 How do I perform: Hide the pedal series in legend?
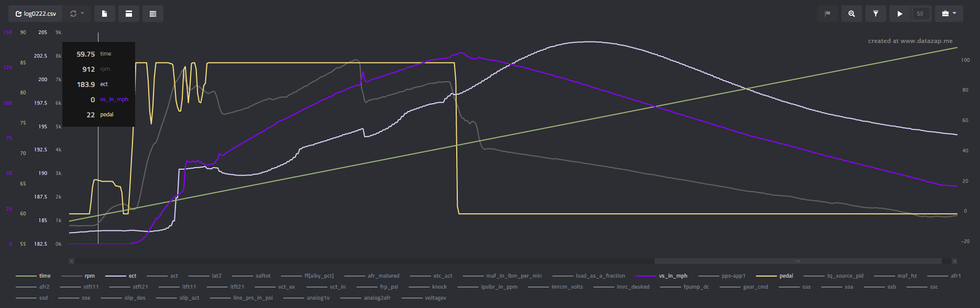click(775, 276)
